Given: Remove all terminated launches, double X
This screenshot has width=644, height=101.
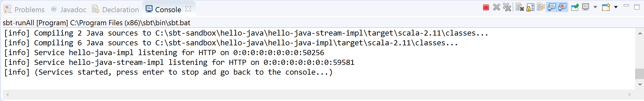Looking at the screenshot, I should pyautogui.click(x=507, y=7).
